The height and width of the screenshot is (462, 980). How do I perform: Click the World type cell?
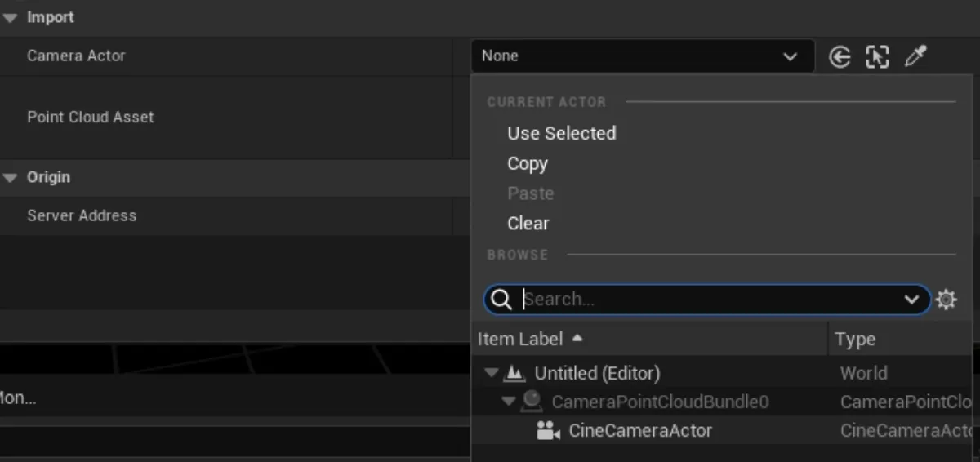(863, 373)
